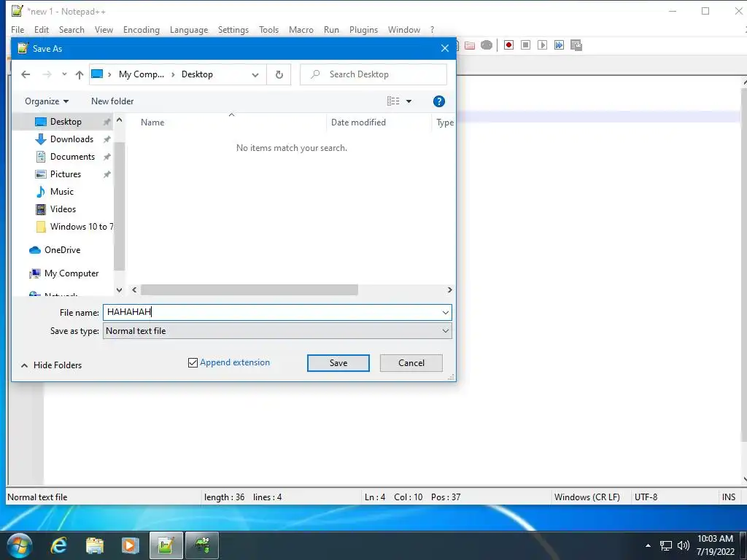Open the Search menu in Notepad++
This screenshot has height=560, width=747.
coord(71,29)
